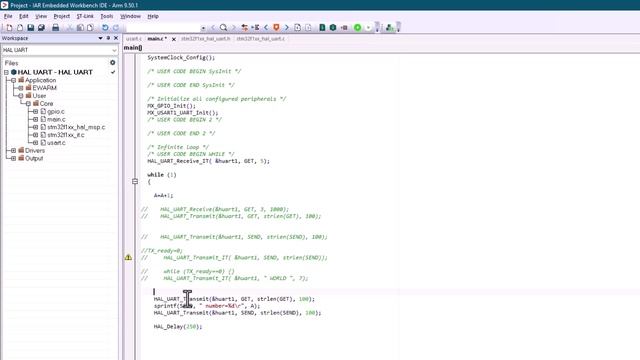Open the View menu

coord(41,16)
